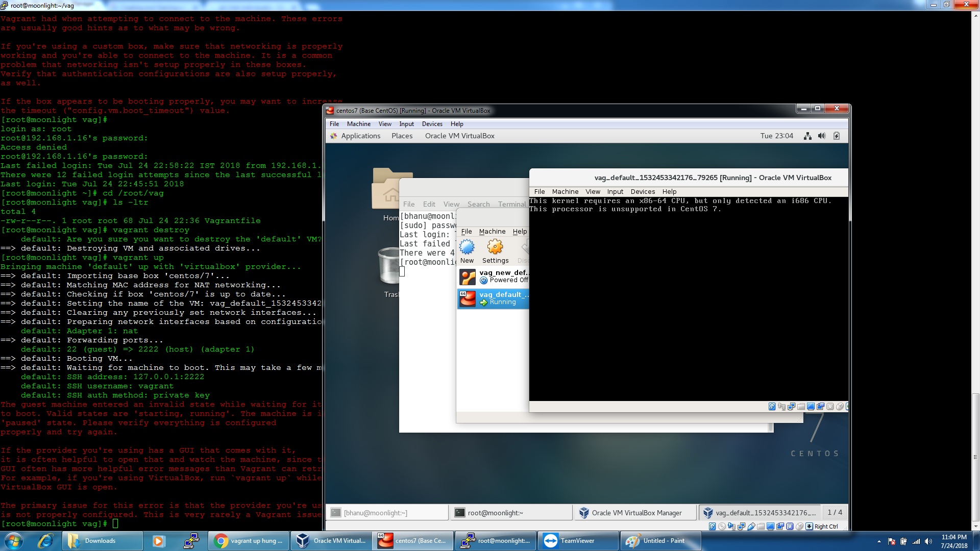Open the Windows Start menu

(x=13, y=541)
